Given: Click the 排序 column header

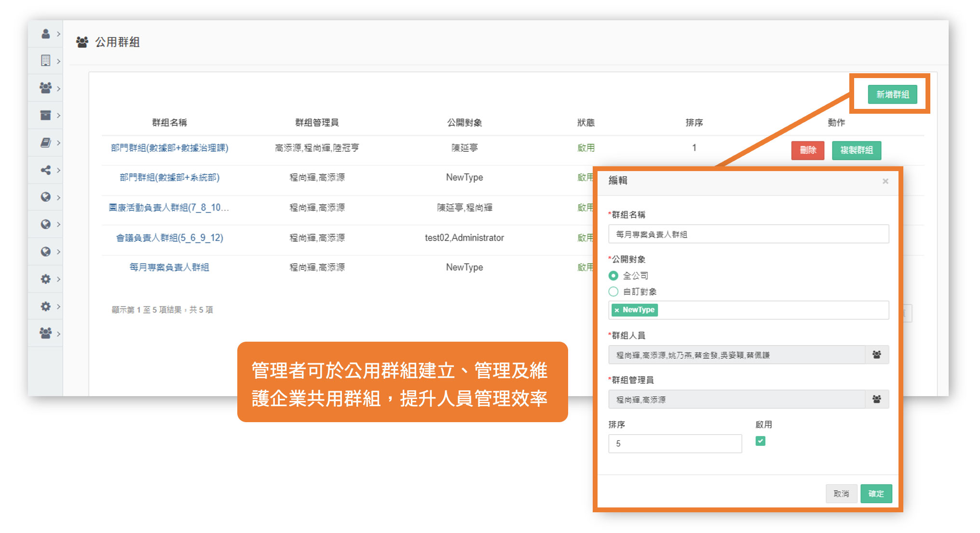Looking at the screenshot, I should tap(694, 122).
